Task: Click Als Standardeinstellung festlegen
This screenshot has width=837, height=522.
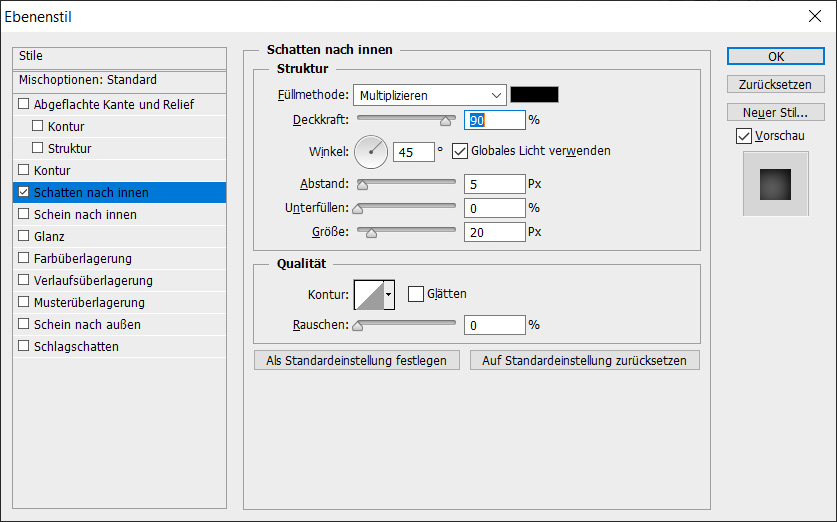Action: (x=357, y=360)
